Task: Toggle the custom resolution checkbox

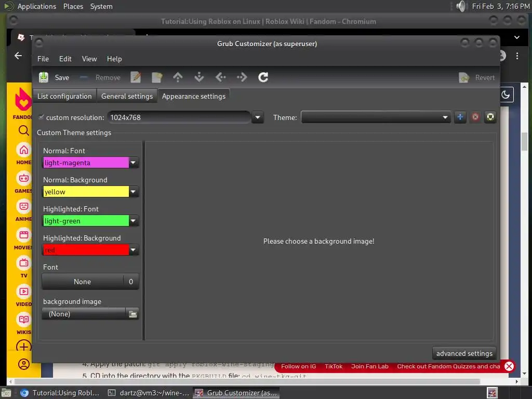Action: [x=41, y=117]
